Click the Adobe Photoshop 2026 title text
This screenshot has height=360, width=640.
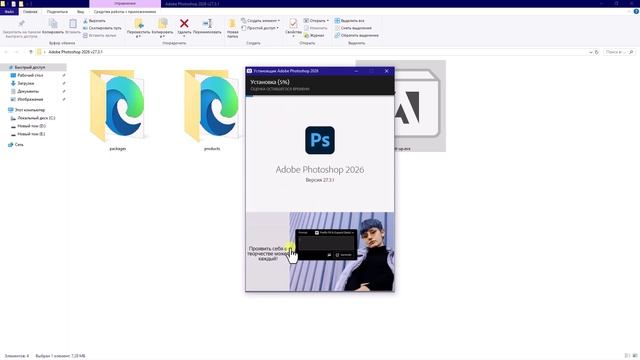tap(320, 169)
